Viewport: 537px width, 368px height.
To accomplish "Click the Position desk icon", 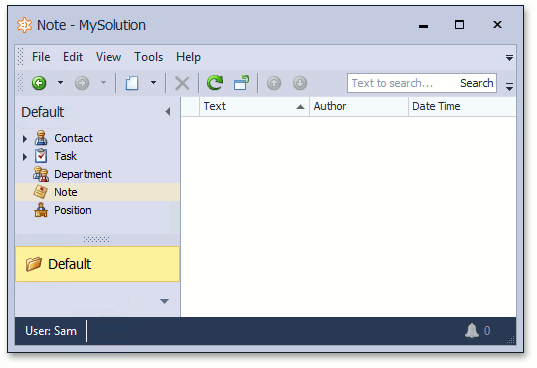I will [x=41, y=210].
